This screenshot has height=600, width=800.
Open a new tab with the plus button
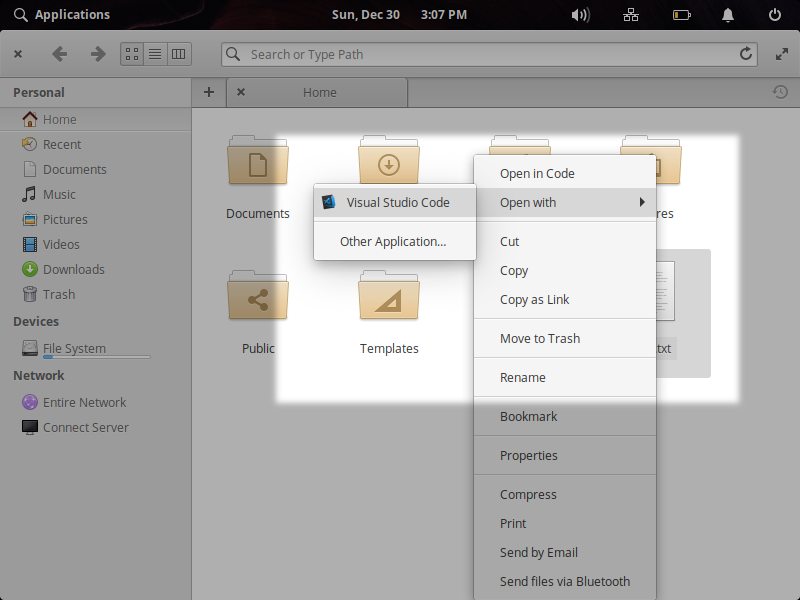click(x=209, y=92)
